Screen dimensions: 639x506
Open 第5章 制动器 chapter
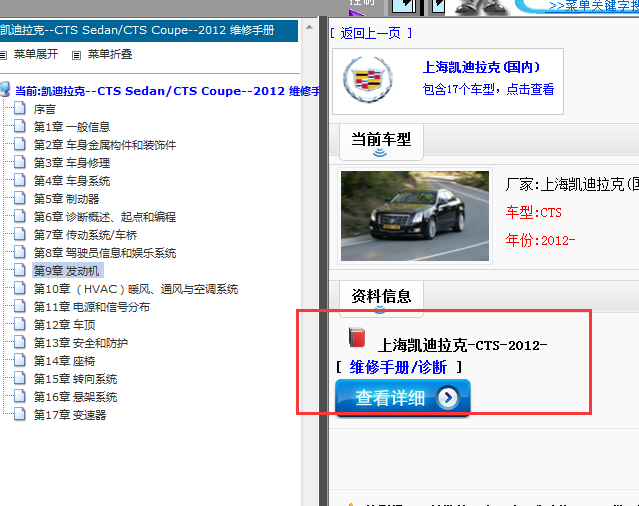pos(66,199)
